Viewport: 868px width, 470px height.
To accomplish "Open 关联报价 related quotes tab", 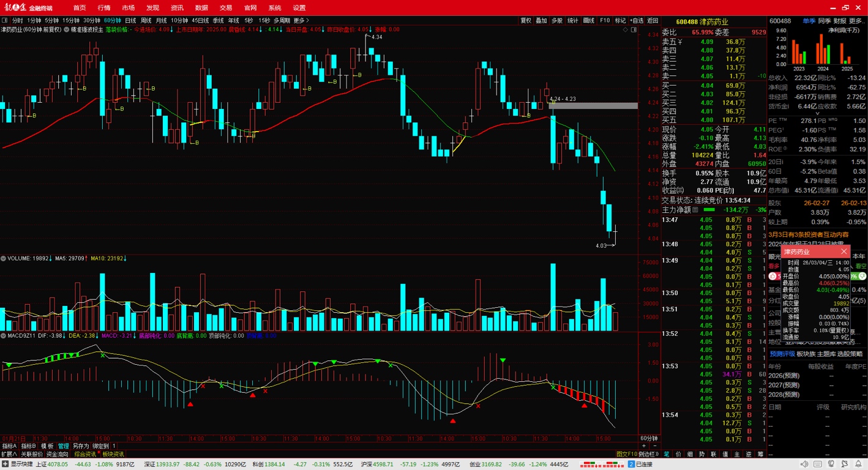I will [x=32, y=454].
